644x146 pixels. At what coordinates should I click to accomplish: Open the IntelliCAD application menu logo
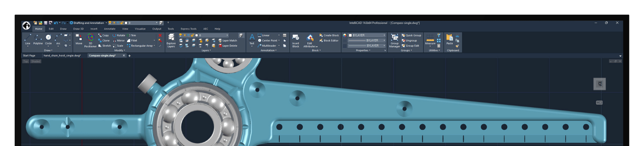(26, 25)
